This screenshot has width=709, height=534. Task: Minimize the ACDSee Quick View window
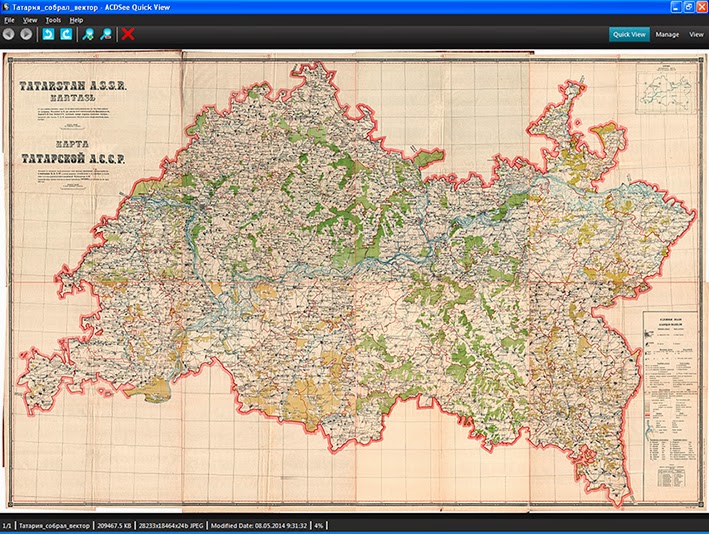[676, 7]
